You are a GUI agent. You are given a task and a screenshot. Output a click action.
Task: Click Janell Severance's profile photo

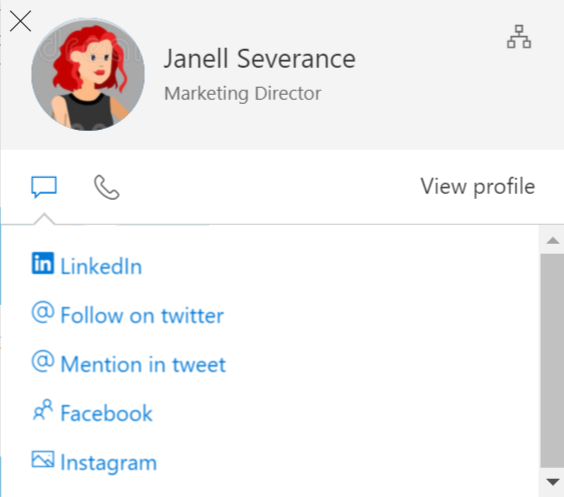pyautogui.click(x=88, y=74)
